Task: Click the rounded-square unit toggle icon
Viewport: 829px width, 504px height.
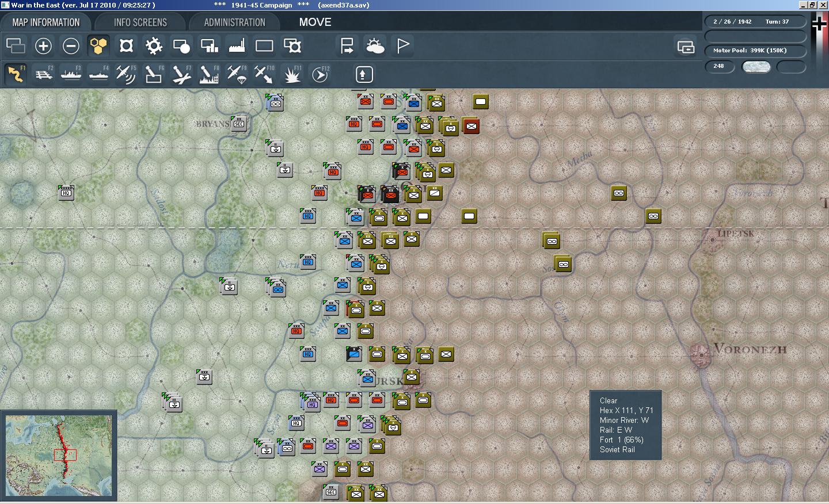Action: click(x=126, y=45)
